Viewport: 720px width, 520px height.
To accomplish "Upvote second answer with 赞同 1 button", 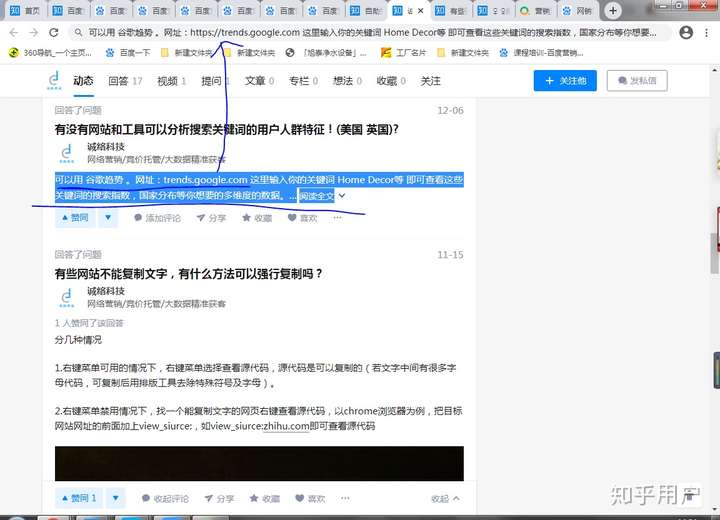I will pos(79,498).
